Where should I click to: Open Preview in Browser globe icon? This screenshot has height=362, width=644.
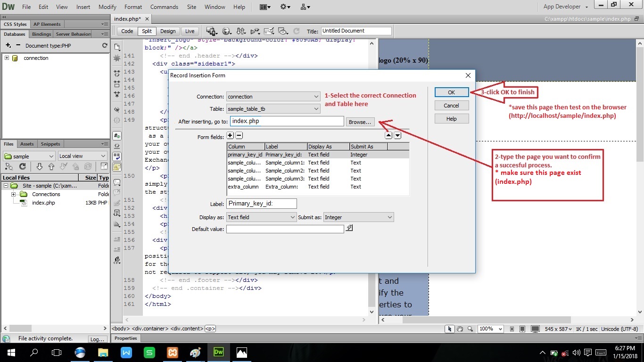[x=226, y=31]
